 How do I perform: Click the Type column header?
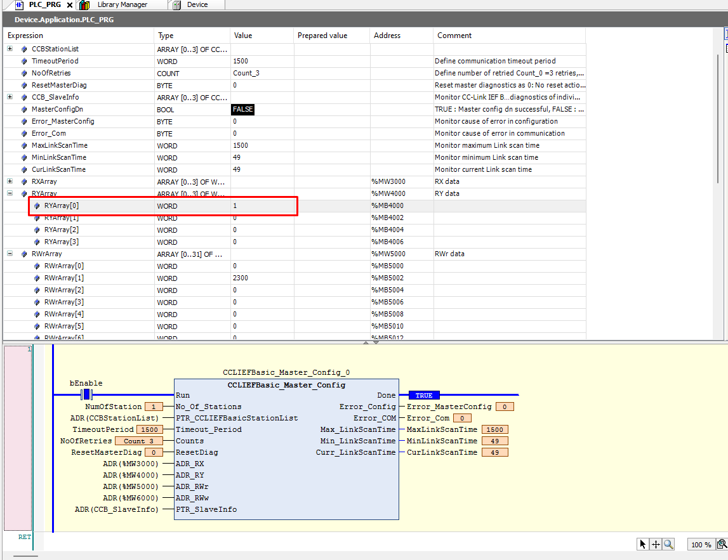point(192,36)
